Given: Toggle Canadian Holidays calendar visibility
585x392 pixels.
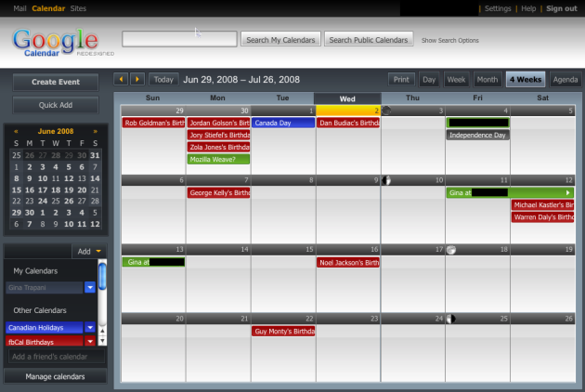Looking at the screenshot, I should (44, 327).
